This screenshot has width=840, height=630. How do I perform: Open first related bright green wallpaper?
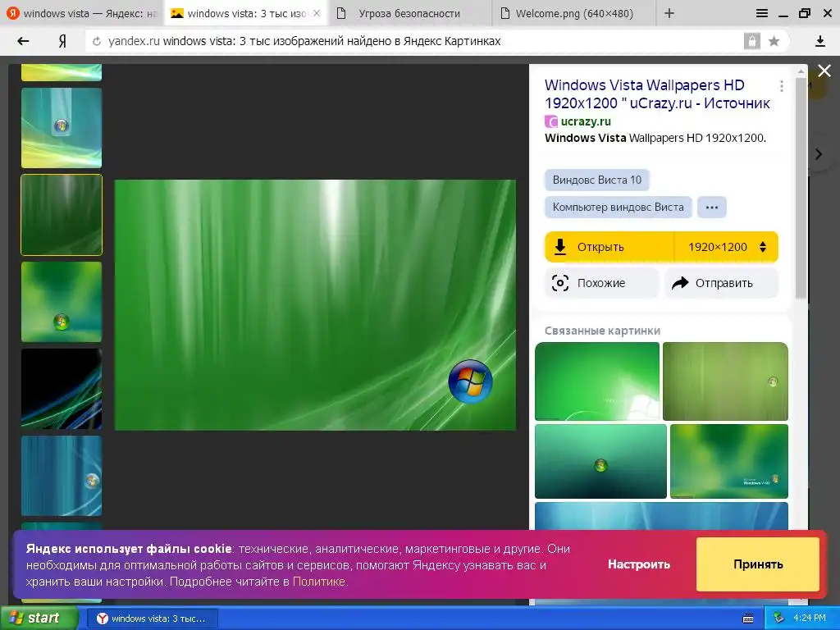pyautogui.click(x=597, y=381)
